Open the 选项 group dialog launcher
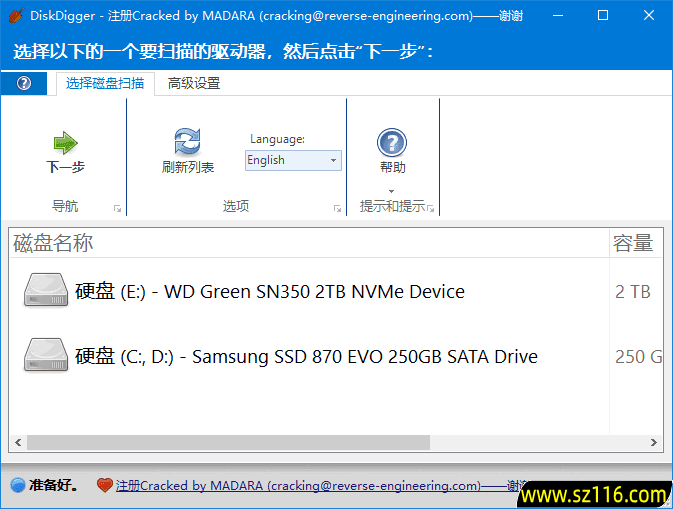The height and width of the screenshot is (509, 673). [x=337, y=209]
